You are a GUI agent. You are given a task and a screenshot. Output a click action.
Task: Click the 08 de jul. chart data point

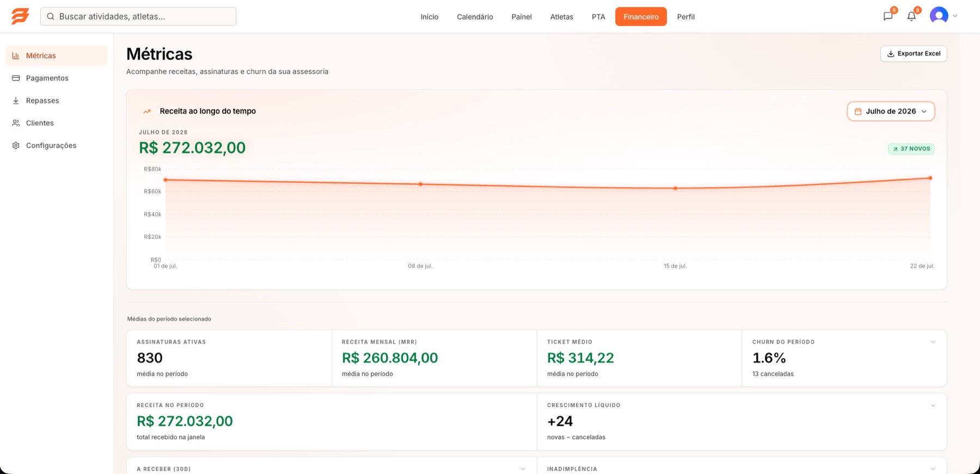pos(420,184)
